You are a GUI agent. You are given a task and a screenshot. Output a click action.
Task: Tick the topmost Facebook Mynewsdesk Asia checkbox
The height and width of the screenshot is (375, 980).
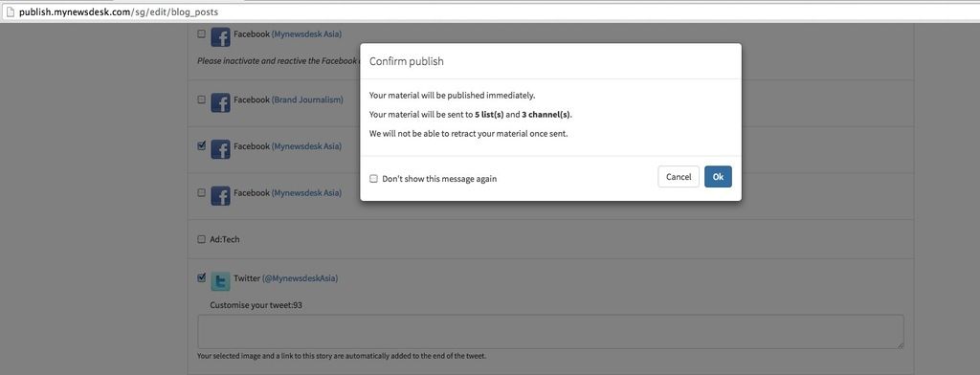click(201, 33)
